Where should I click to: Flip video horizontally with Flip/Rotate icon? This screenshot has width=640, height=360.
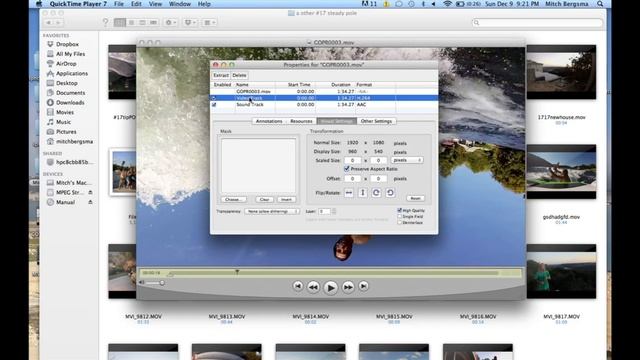349,193
